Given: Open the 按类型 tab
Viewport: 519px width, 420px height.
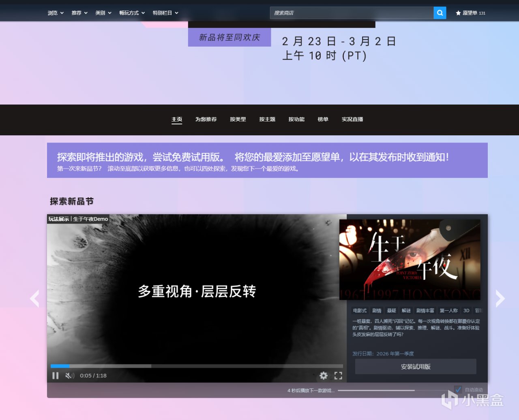Looking at the screenshot, I should [238, 119].
